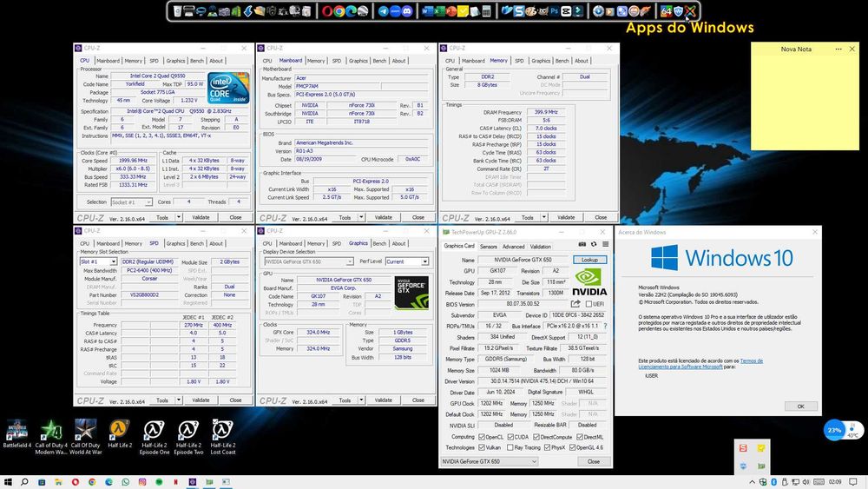The image size is (868, 489).
Task: Select Bench tab in the CPU-Z CPU window
Action: pyautogui.click(x=197, y=61)
